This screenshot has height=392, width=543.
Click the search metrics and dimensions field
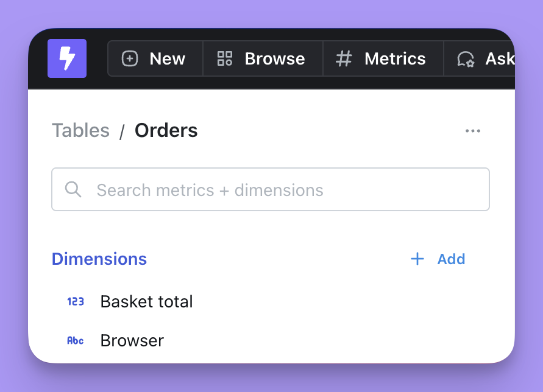tap(271, 189)
